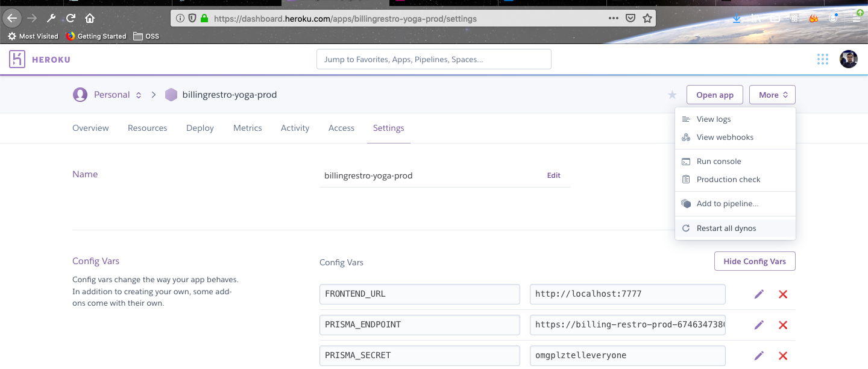Select View webhooks menu entry

[x=735, y=137]
